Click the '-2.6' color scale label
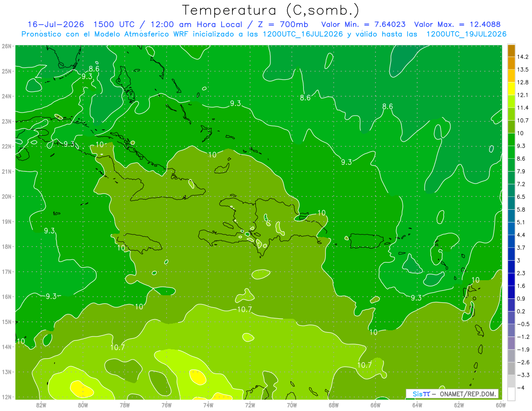This screenshot has height=411, width=532. [x=523, y=362]
